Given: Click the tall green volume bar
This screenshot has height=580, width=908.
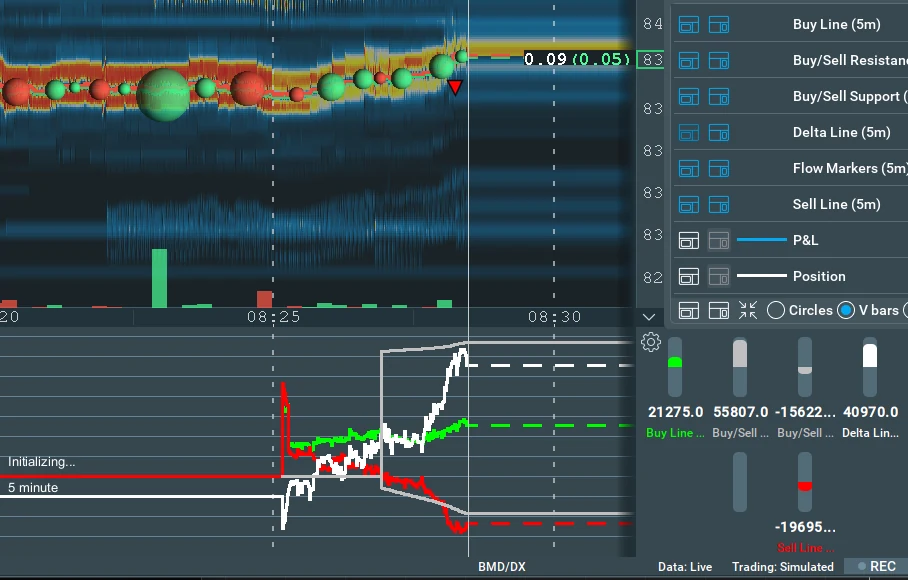Looking at the screenshot, I should pyautogui.click(x=159, y=278).
